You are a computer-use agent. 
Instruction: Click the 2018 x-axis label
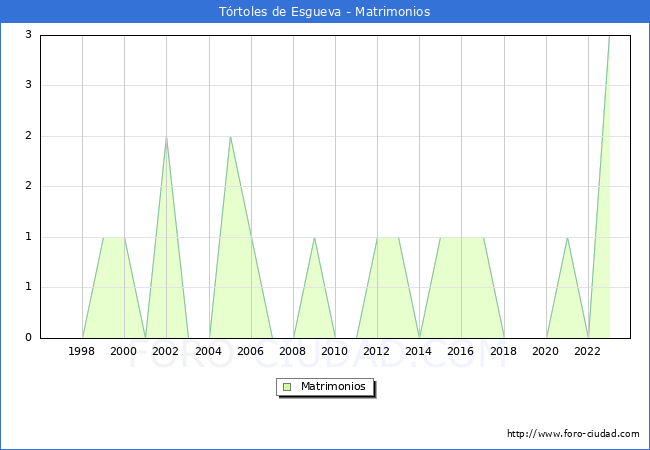(x=504, y=351)
